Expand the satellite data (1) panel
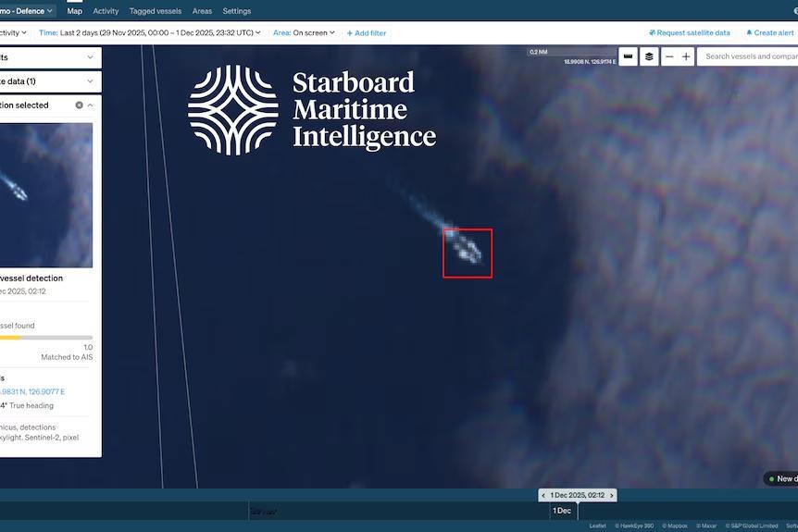Screen dimensions: 798x532 [50, 81]
